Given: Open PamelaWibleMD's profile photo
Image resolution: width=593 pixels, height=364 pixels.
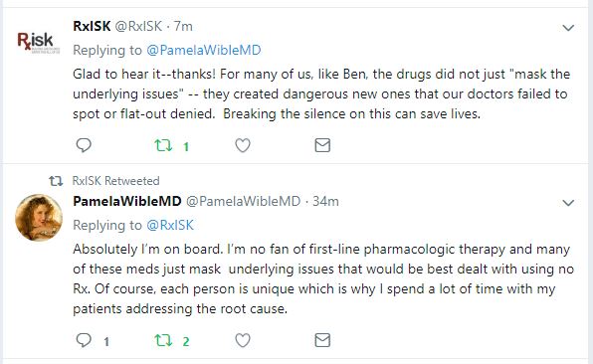Looking at the screenshot, I should [39, 218].
